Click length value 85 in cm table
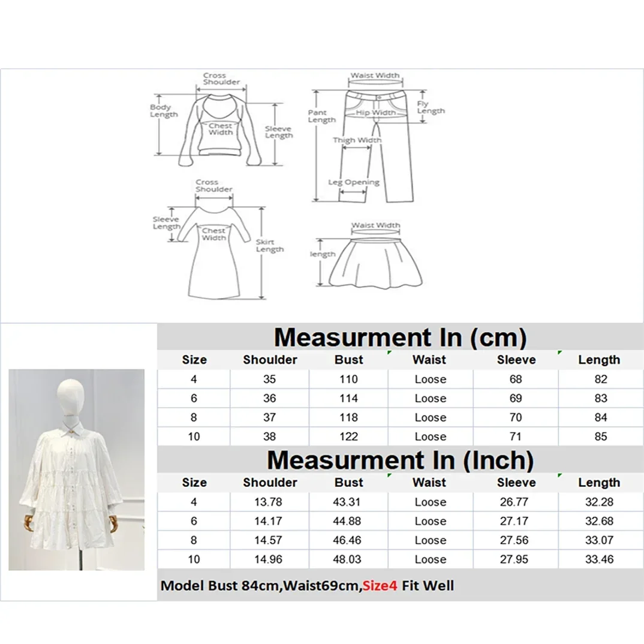 [601, 437]
